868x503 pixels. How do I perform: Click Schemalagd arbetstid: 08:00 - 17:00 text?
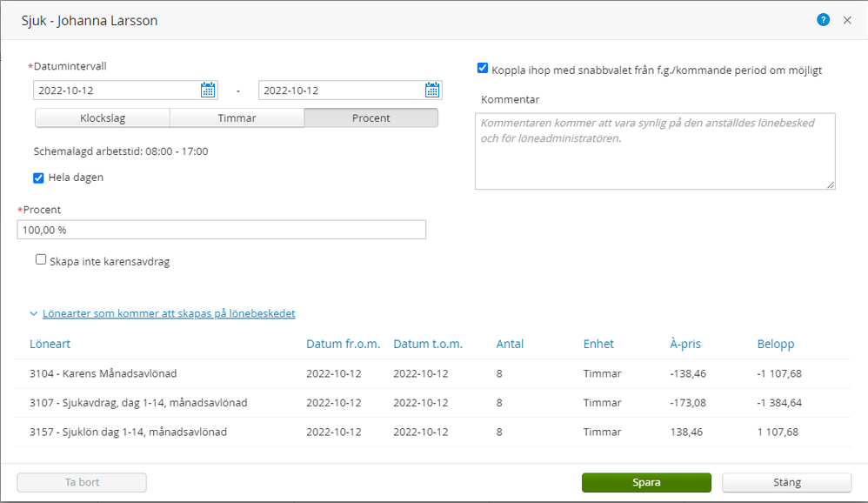(121, 151)
